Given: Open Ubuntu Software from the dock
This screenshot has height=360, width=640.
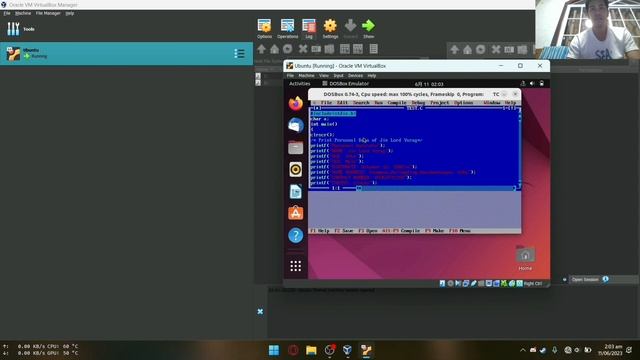Looking at the screenshot, I should (296, 213).
